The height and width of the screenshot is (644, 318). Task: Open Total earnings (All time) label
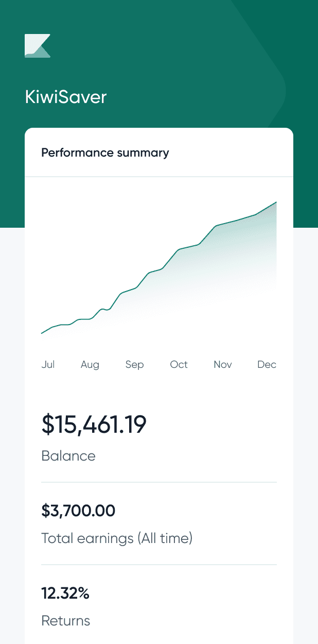[117, 539]
